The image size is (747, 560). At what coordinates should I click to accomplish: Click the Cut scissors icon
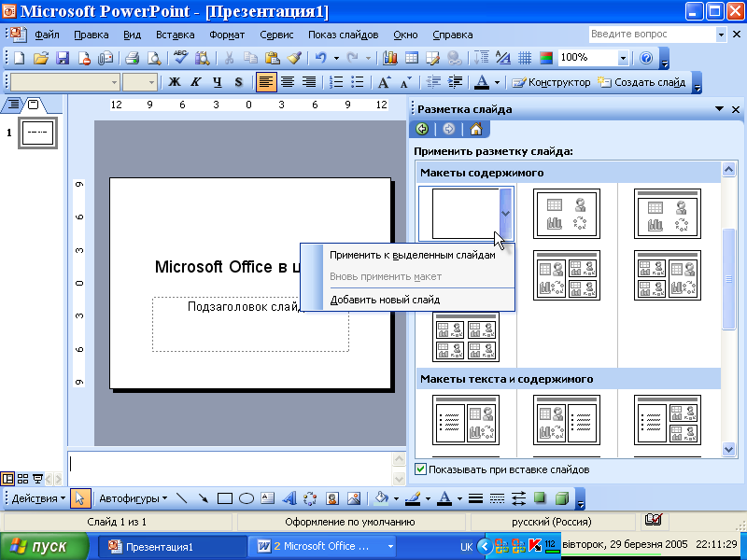pyautogui.click(x=229, y=58)
